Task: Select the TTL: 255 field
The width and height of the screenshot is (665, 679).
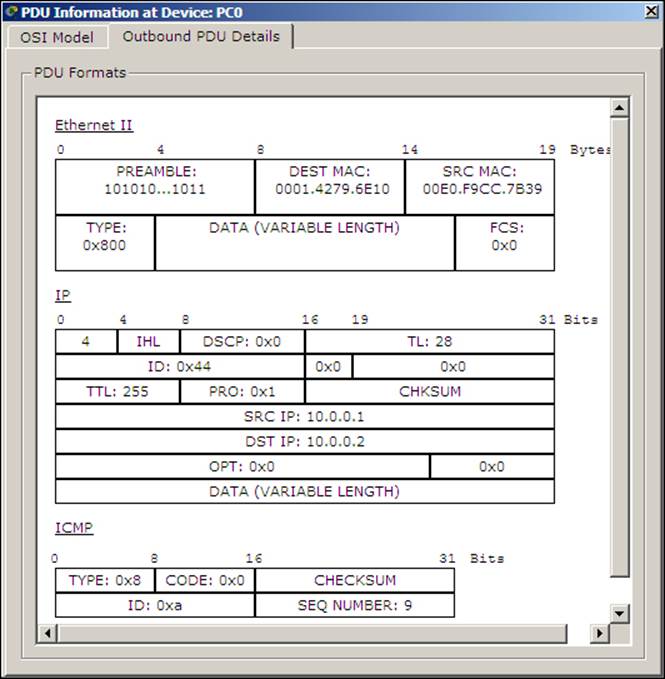Action: 117,391
